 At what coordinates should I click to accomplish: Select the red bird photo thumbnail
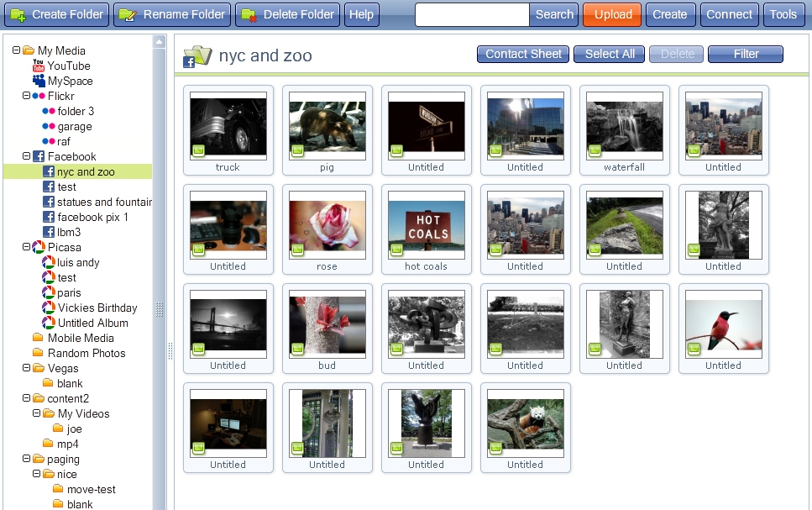pyautogui.click(x=724, y=324)
